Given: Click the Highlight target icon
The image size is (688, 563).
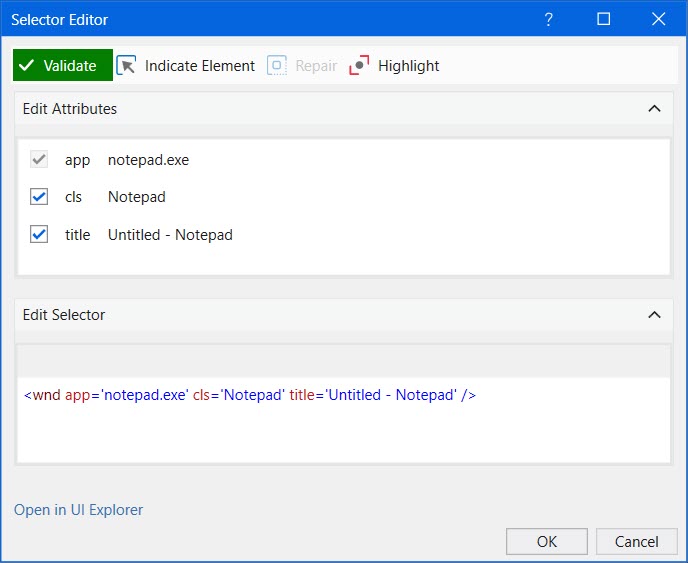Looking at the screenshot, I should pyautogui.click(x=359, y=65).
